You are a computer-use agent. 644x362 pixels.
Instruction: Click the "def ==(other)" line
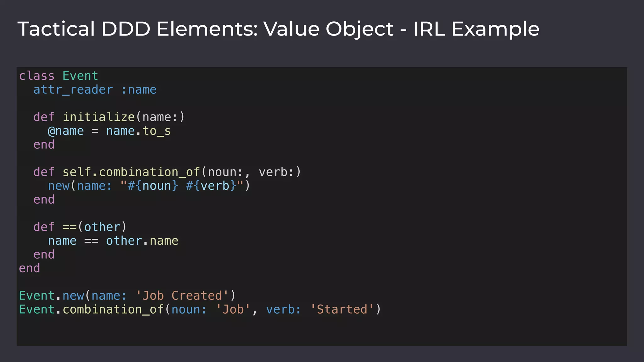pos(80,227)
